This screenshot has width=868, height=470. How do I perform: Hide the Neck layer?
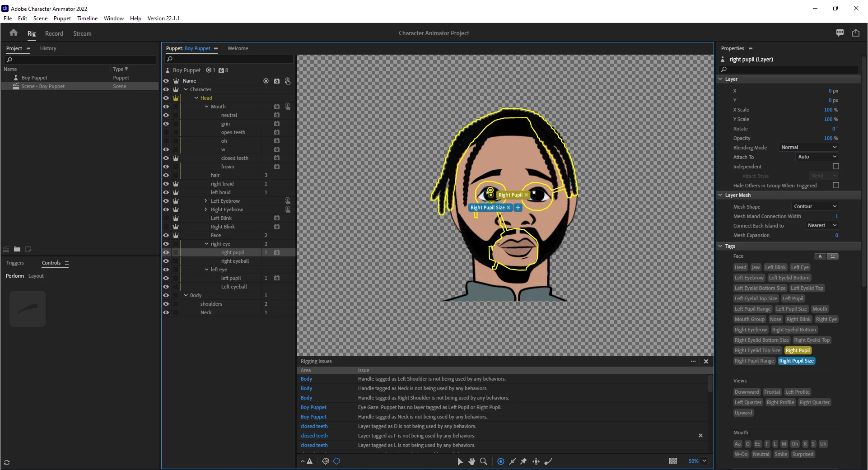(166, 312)
